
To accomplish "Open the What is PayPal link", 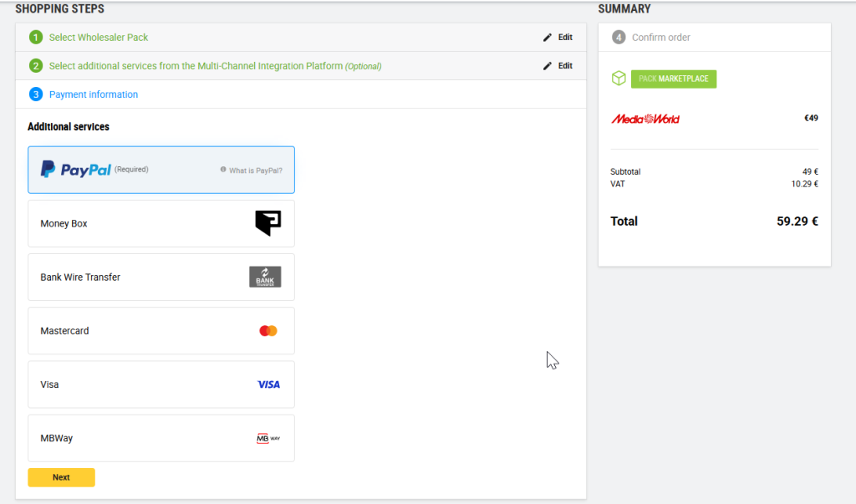I will [x=255, y=170].
